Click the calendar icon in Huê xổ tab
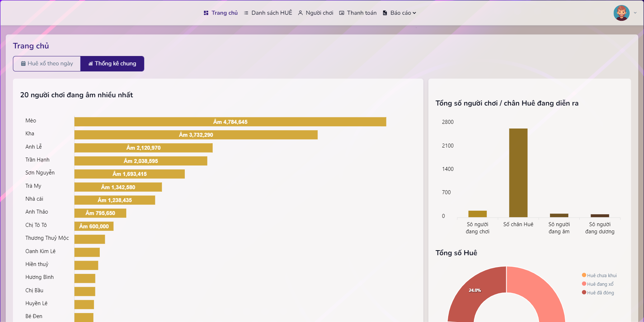The height and width of the screenshot is (322, 644). tap(23, 64)
